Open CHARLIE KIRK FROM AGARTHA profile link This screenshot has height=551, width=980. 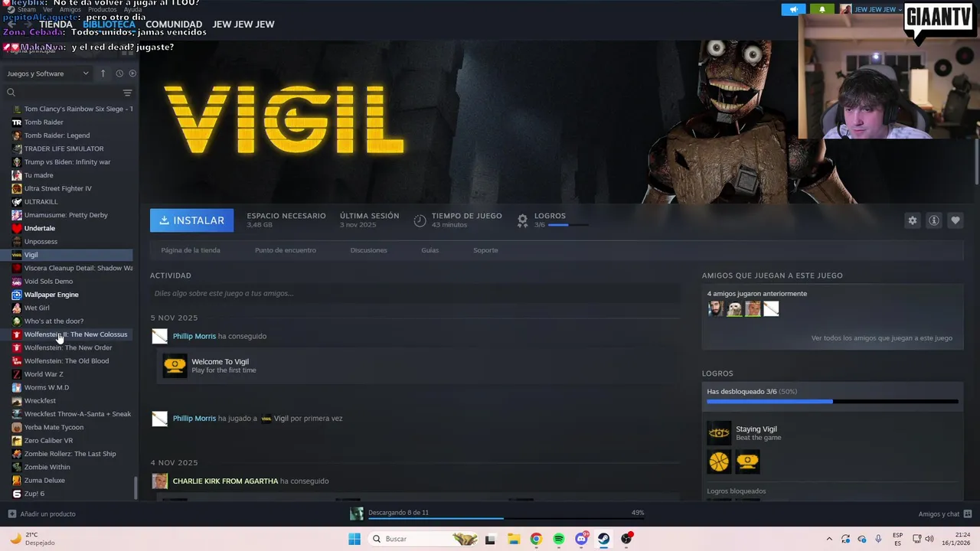point(225,481)
